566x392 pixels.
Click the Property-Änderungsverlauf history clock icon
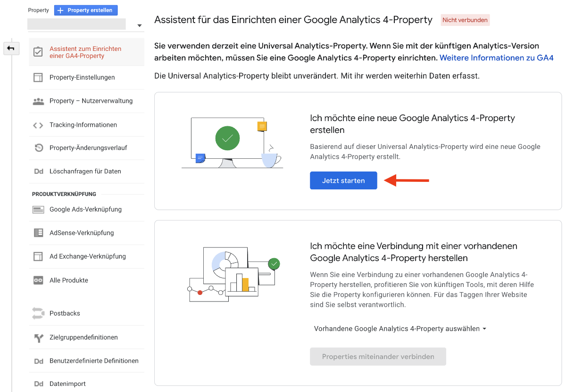(x=39, y=148)
